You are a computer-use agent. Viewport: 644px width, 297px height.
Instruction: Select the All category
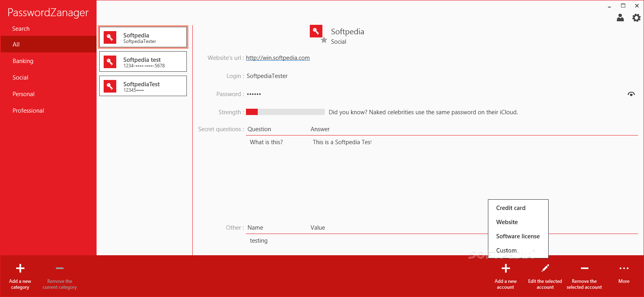coord(48,44)
